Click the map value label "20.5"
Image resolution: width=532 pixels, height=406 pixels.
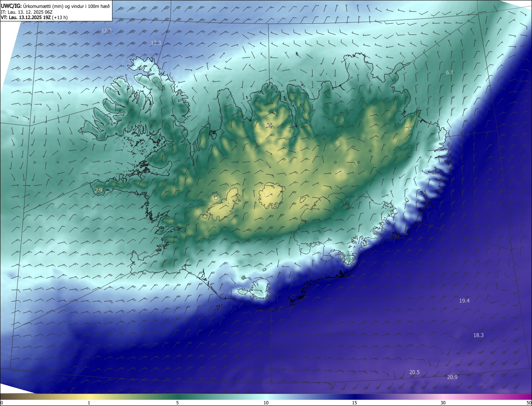[414, 372]
